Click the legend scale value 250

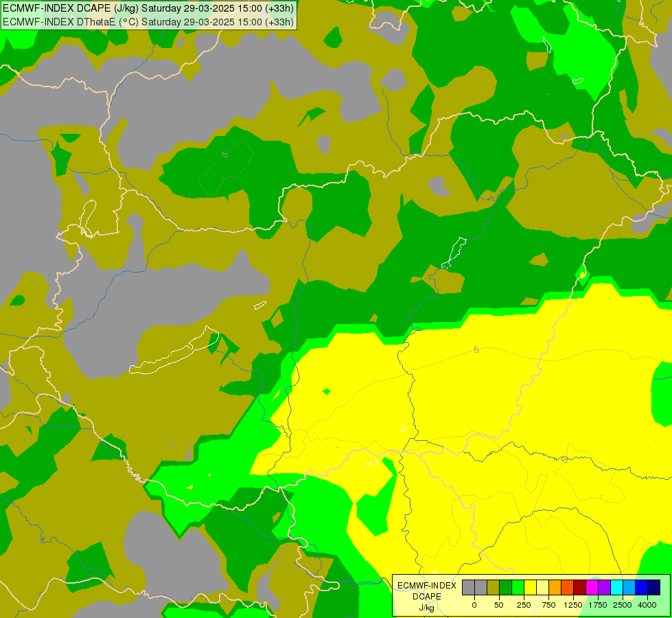(x=524, y=605)
